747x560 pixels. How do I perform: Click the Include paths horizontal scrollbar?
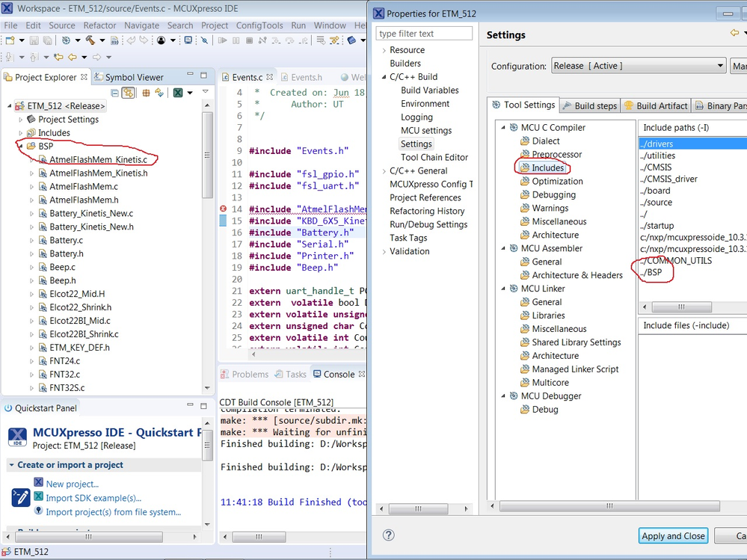(681, 307)
